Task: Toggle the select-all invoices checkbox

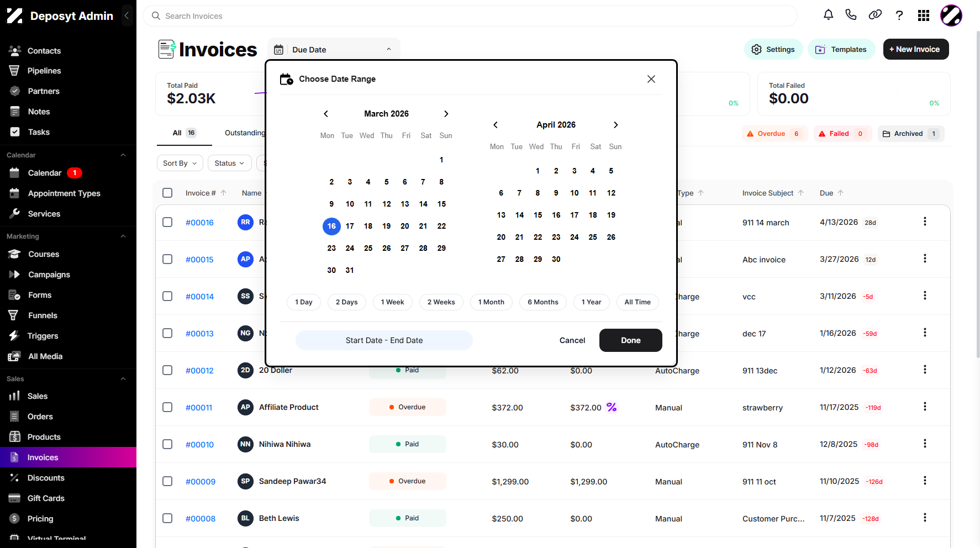Action: (x=167, y=193)
